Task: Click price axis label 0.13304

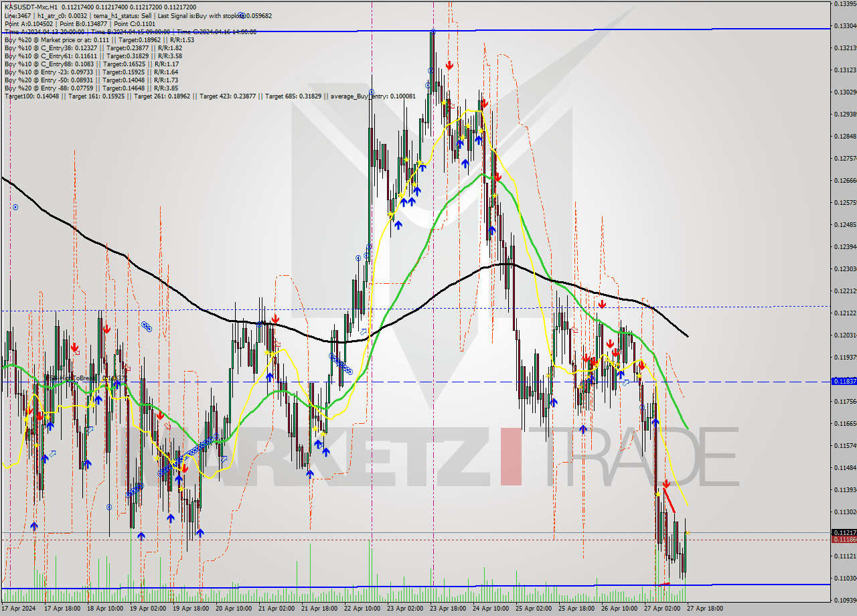Action: pos(845,25)
